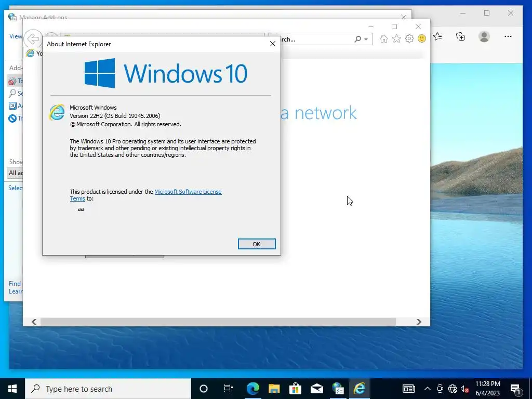The width and height of the screenshot is (532, 399).
Task: Open Internet Explorer Tools gear icon
Action: pos(409,39)
